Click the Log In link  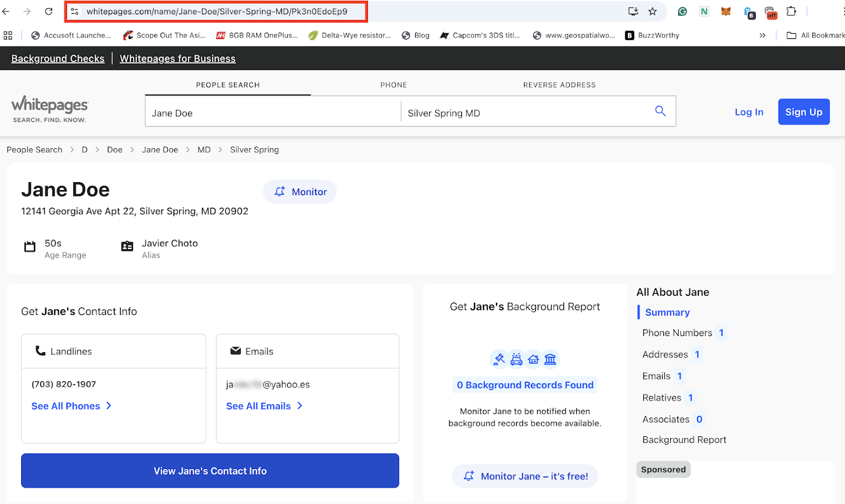click(749, 112)
